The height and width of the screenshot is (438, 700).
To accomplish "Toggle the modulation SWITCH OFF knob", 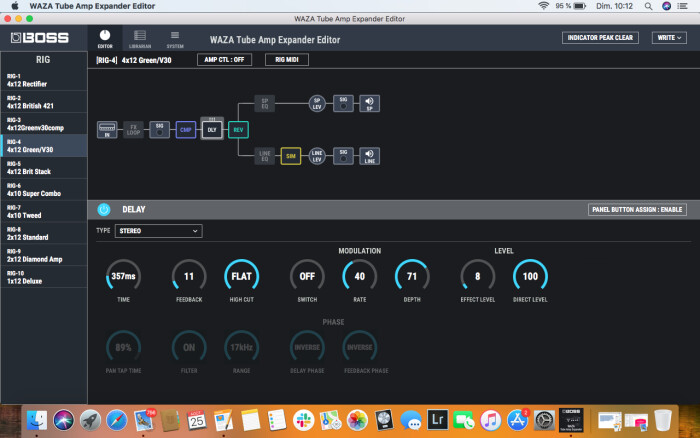I will click(307, 276).
